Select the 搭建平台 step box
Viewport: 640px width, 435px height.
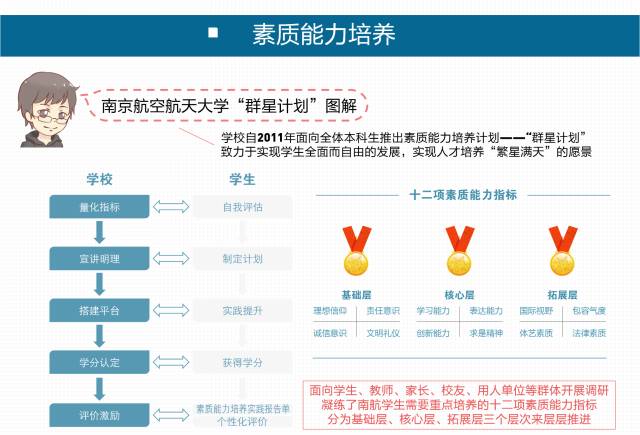(100, 311)
